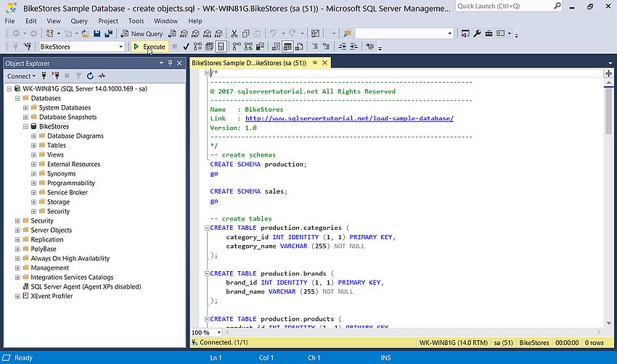Collapse the BikeStores database node

point(25,127)
